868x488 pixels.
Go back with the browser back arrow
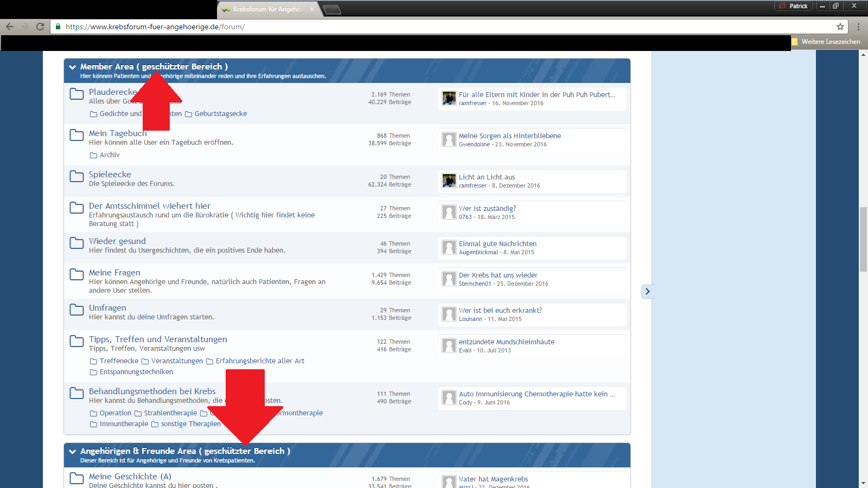pyautogui.click(x=10, y=27)
